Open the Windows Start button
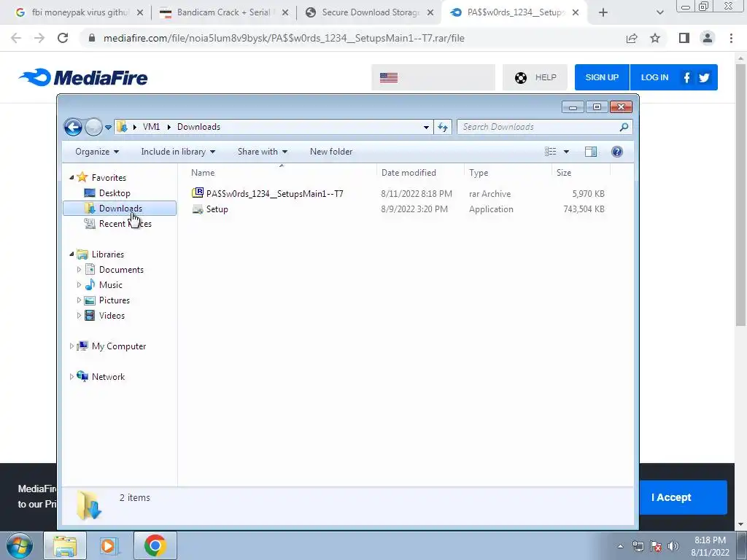Viewport: 747px width, 560px height. (x=20, y=545)
